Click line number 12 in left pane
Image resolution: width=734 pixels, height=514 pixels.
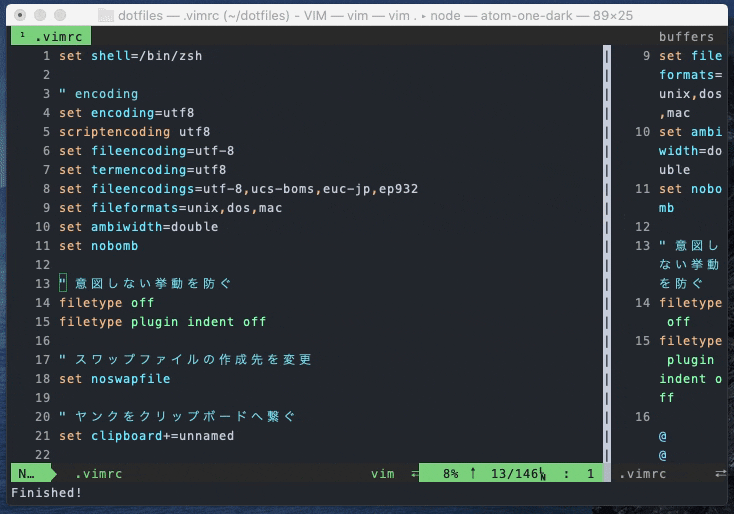43,264
